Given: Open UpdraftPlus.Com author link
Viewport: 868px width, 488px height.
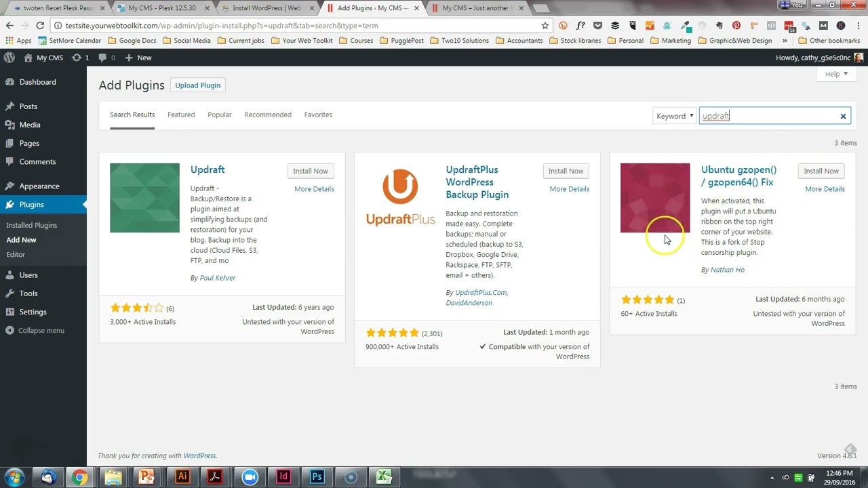Looking at the screenshot, I should (481, 292).
